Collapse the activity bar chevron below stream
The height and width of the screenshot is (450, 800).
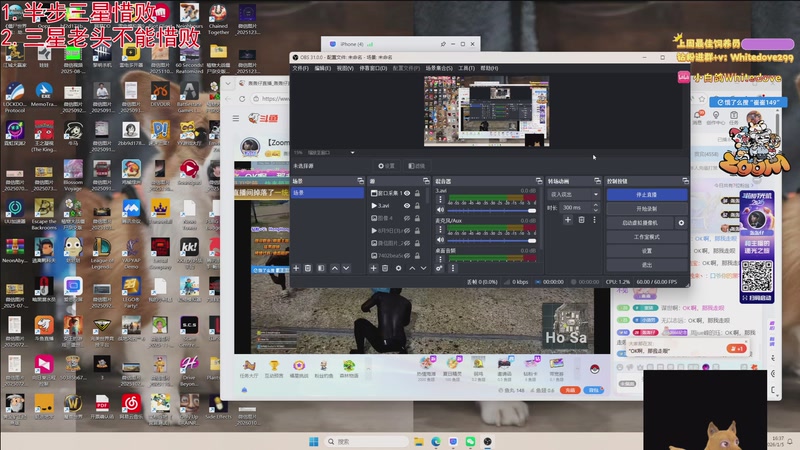pos(368,369)
